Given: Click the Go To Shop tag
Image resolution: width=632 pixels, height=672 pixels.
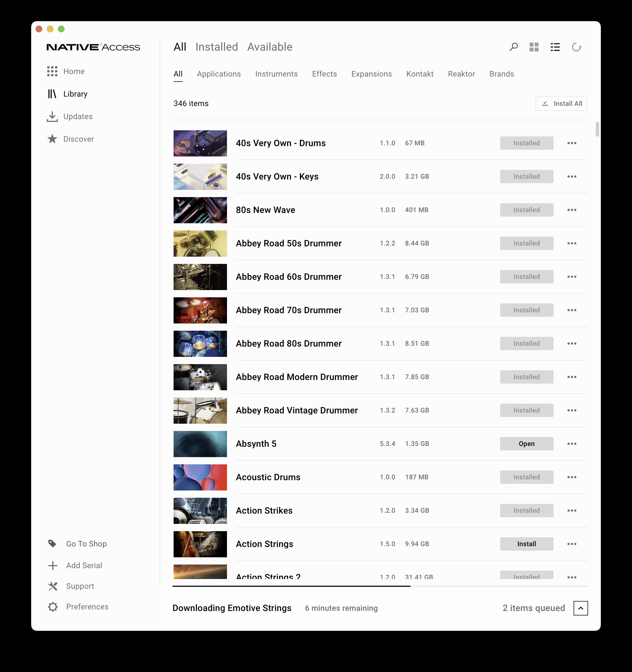Looking at the screenshot, I should click(x=52, y=544).
